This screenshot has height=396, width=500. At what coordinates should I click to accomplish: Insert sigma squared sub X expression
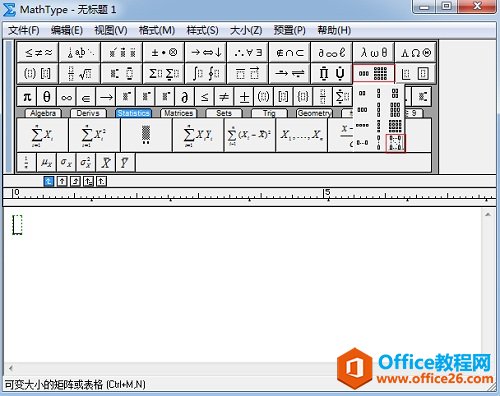tap(86, 163)
